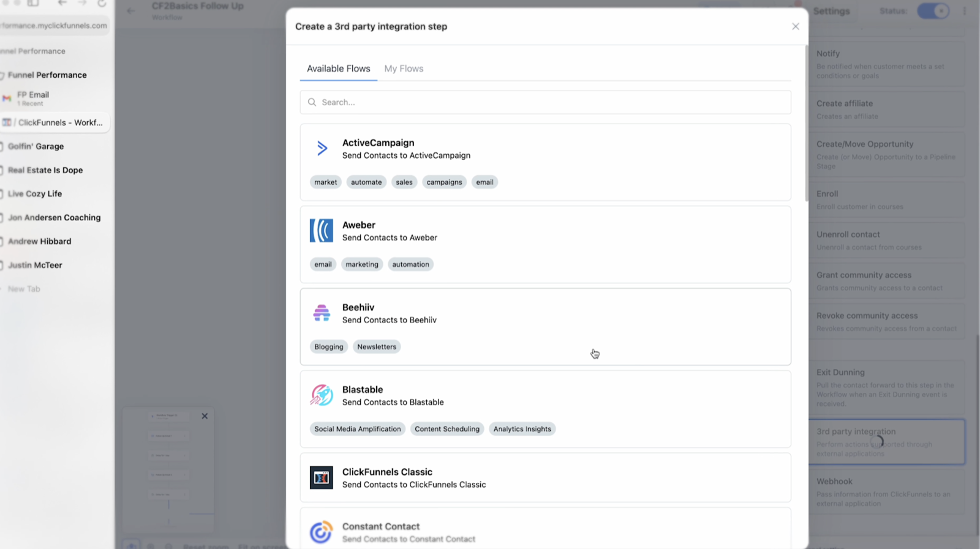980x549 pixels.
Task: Click the sidebar toggle icon in browser
Action: pyautogui.click(x=33, y=3)
